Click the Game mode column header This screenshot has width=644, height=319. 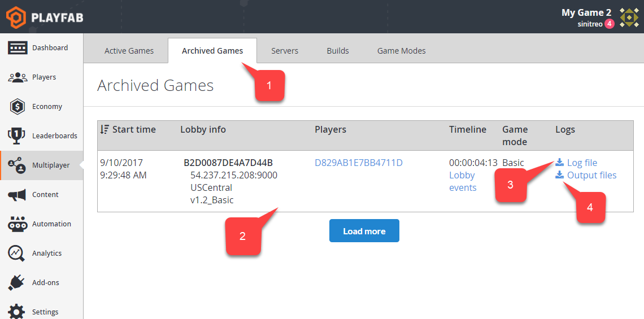tap(515, 136)
